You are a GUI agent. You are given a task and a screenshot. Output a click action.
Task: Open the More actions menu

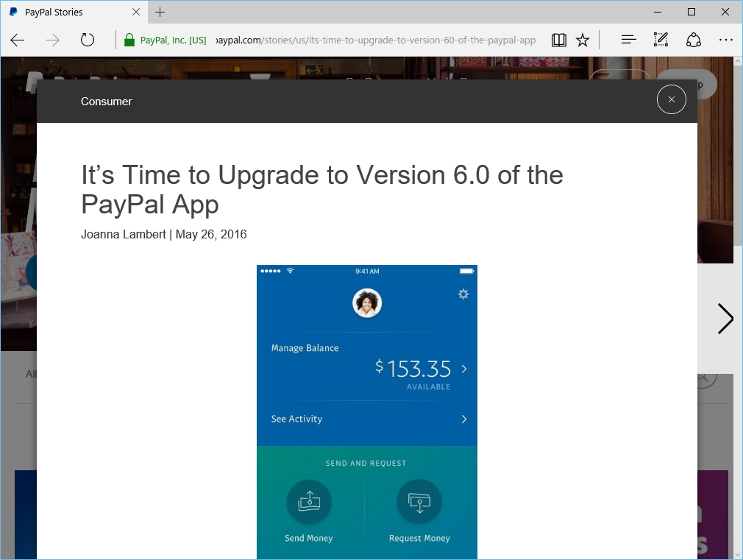pos(726,40)
